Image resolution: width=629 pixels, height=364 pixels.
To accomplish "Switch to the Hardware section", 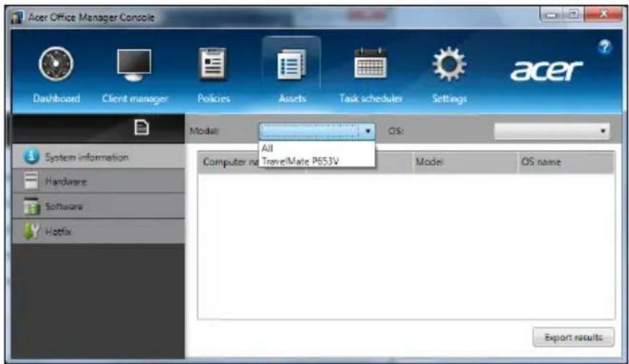I will coord(66,182).
